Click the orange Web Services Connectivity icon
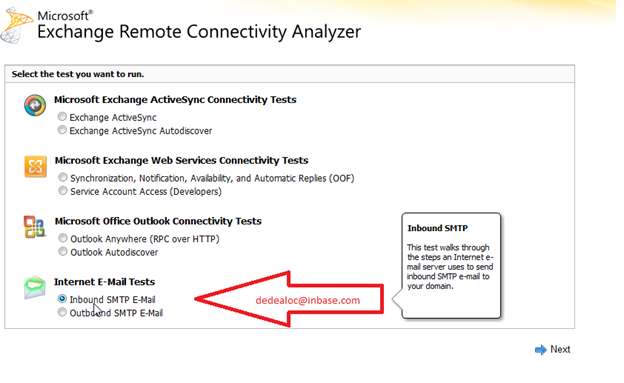The width and height of the screenshot is (624, 383). [35, 166]
